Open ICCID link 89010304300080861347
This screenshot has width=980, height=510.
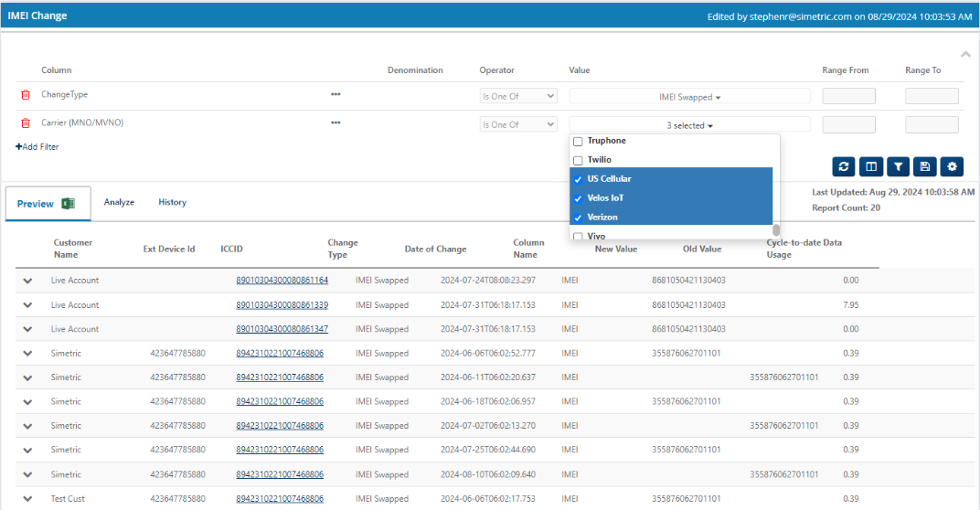[282, 329]
